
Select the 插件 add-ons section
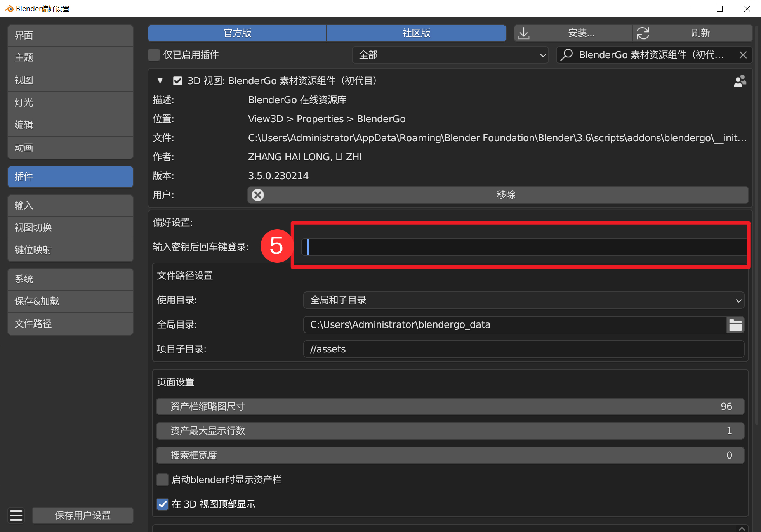pos(71,177)
